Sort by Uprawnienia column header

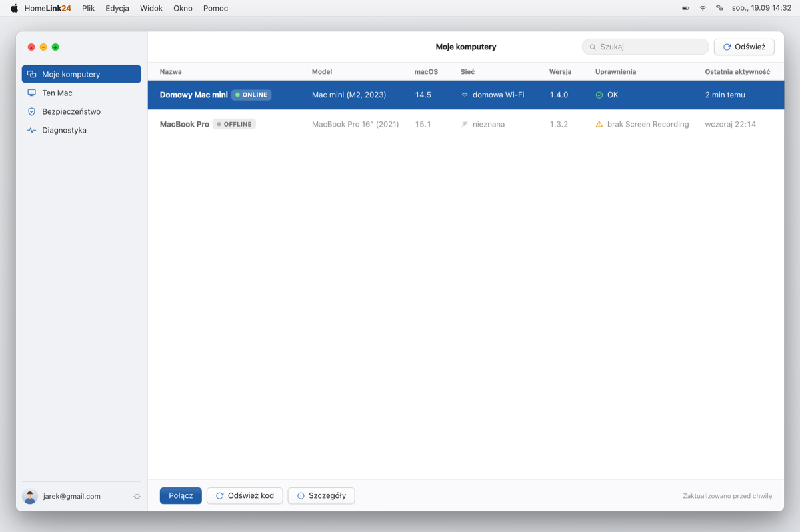615,71
